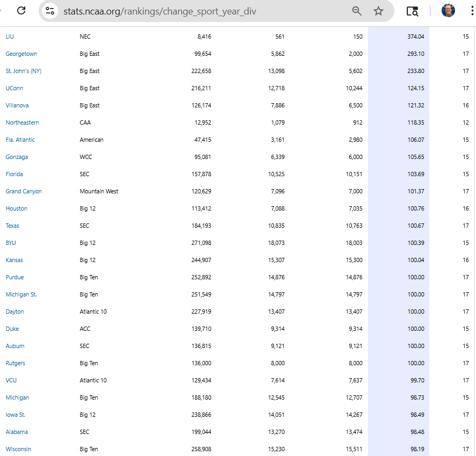Open the Alabama team link
476x456 pixels.
point(17,432)
